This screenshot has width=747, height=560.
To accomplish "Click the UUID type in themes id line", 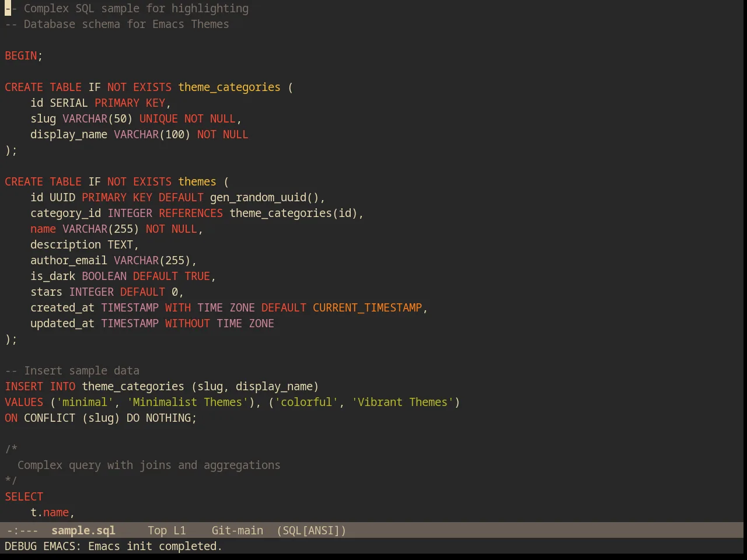I will point(62,197).
